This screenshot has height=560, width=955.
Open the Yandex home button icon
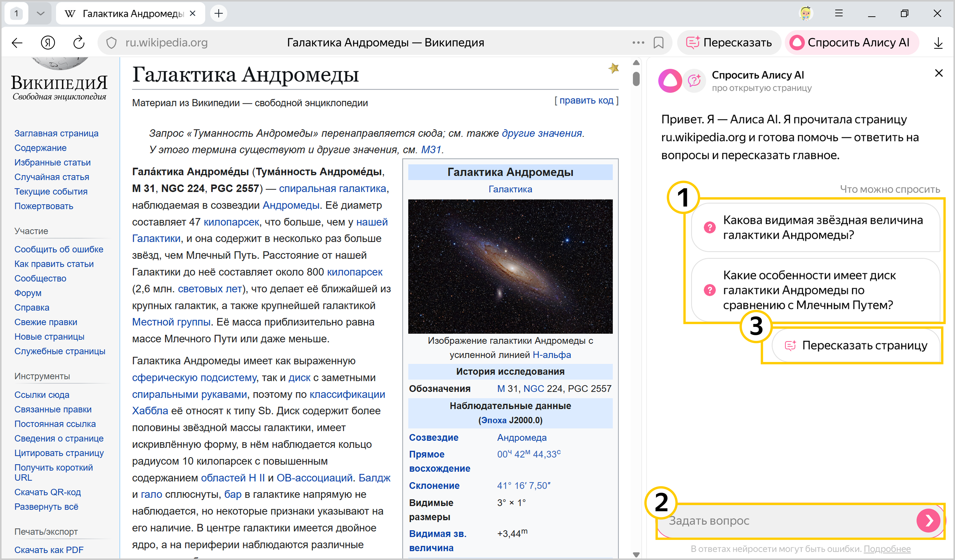click(48, 43)
